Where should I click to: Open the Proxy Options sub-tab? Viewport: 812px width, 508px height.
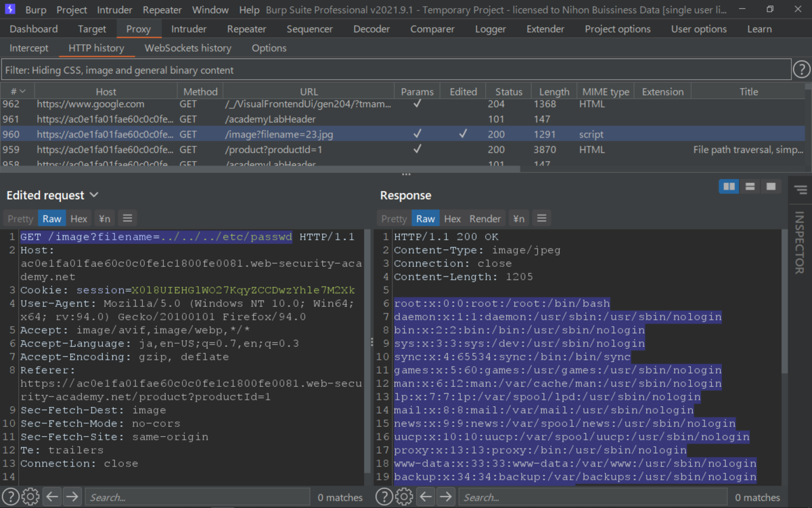(269, 48)
